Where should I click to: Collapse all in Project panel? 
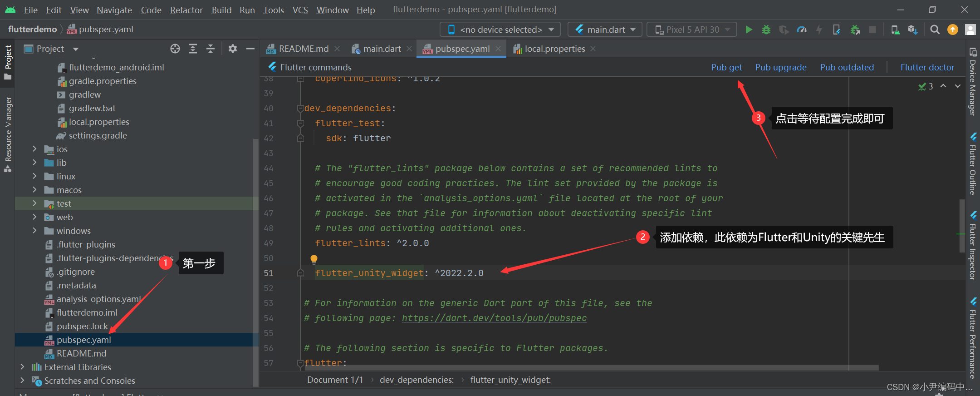pos(211,49)
